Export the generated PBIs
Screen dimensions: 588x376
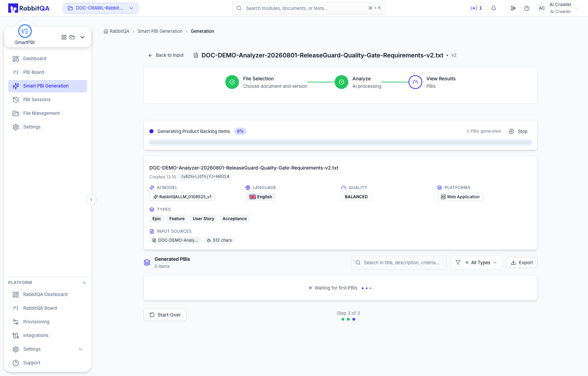[x=522, y=263]
